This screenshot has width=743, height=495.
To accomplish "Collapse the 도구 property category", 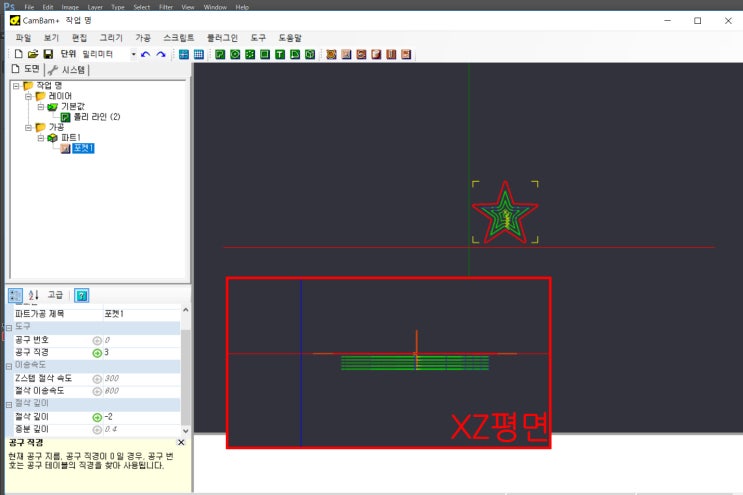I will (9, 327).
